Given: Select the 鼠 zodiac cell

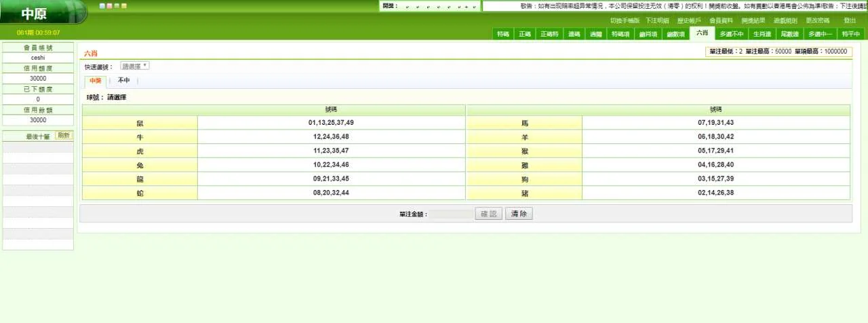Looking at the screenshot, I should pos(140,123).
